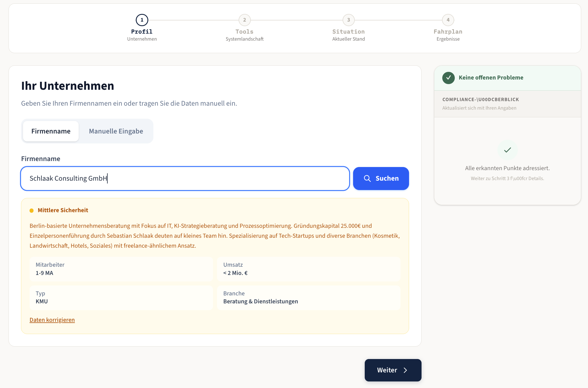Screen dimensions: 588x388
Task: Click the yellow Mittlere Sicherheit status dot
Action: [x=32, y=210]
